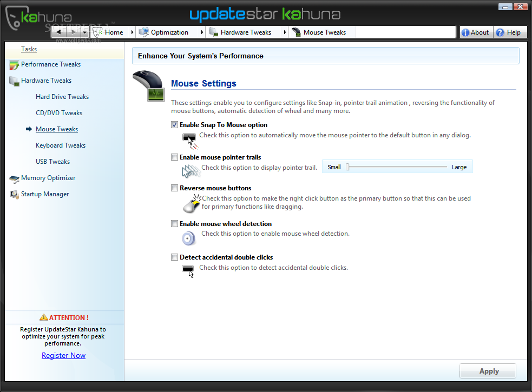Open USB Tweaks in sidebar
Image resolution: width=532 pixels, height=392 pixels.
click(x=52, y=162)
